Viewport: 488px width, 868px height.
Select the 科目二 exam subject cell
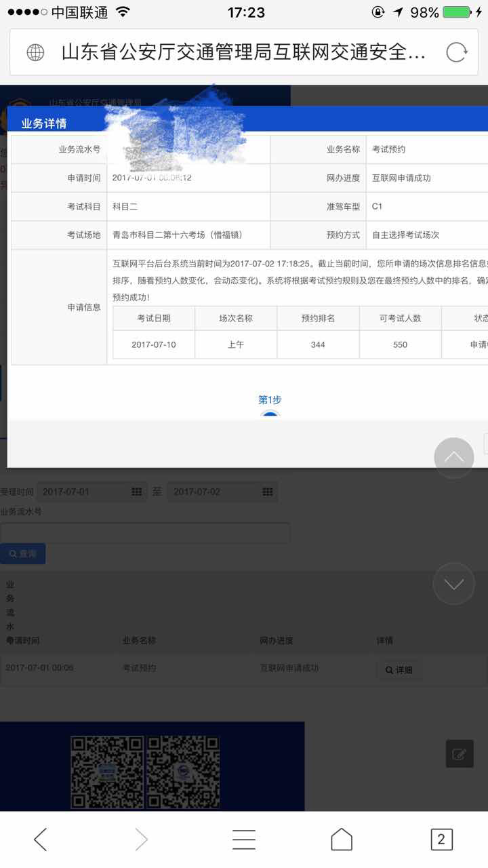click(x=188, y=206)
